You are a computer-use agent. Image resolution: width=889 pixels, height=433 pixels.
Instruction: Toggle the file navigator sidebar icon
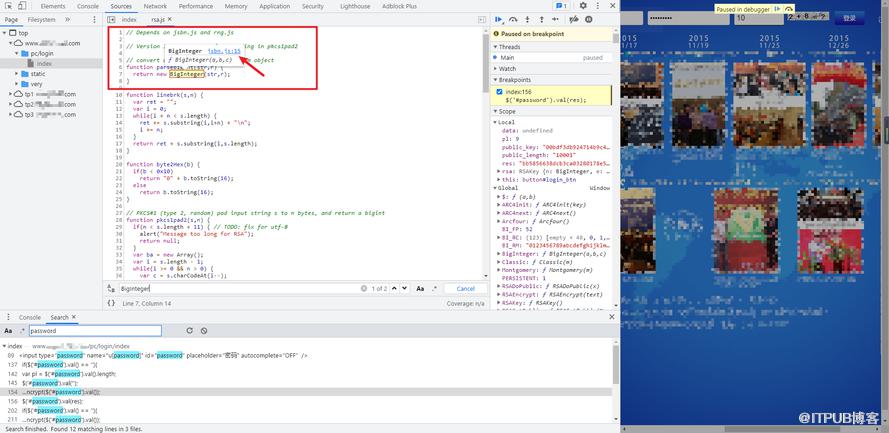(111, 19)
